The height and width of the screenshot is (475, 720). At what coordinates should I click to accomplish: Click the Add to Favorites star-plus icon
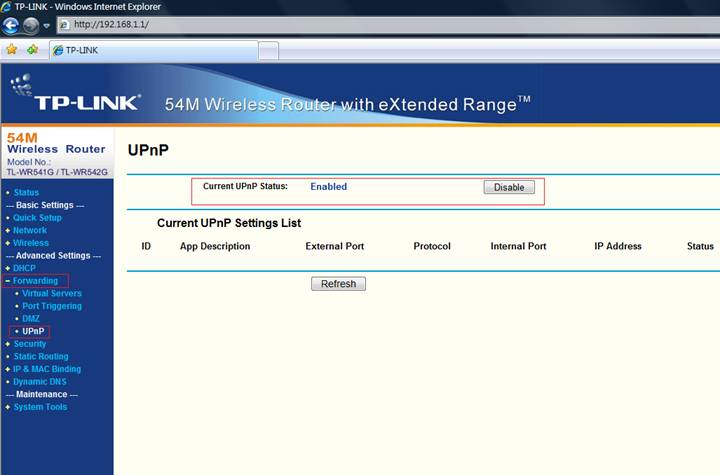(33, 50)
